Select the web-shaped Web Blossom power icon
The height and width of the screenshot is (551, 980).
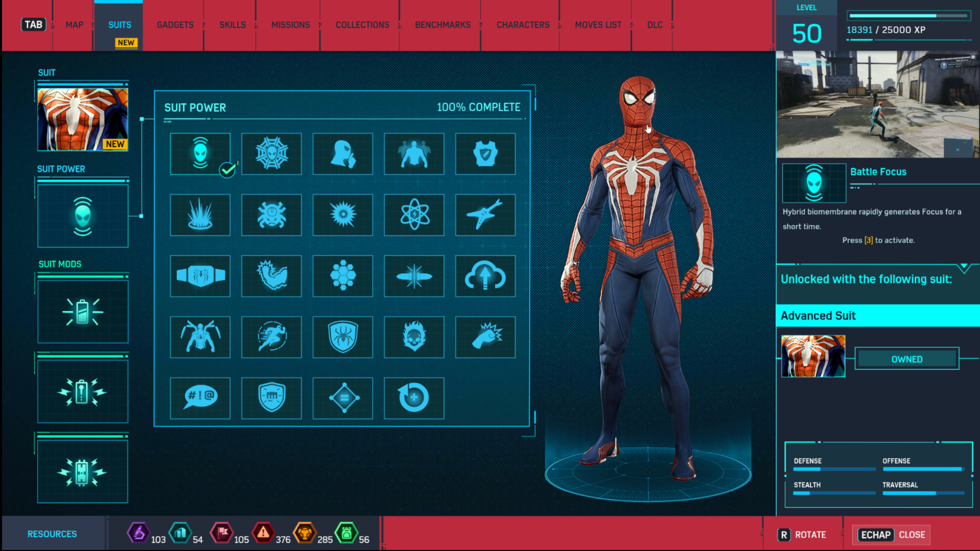coord(271,154)
